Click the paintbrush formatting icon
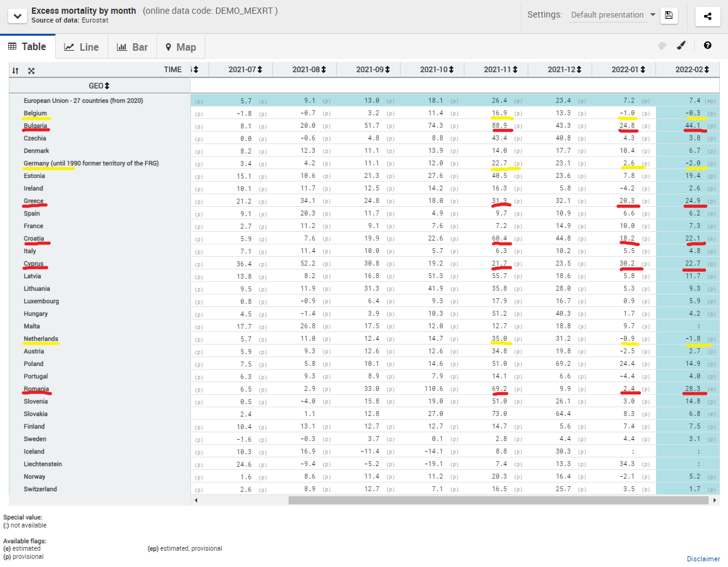Viewport: 728px width, 567px height. coord(681,46)
